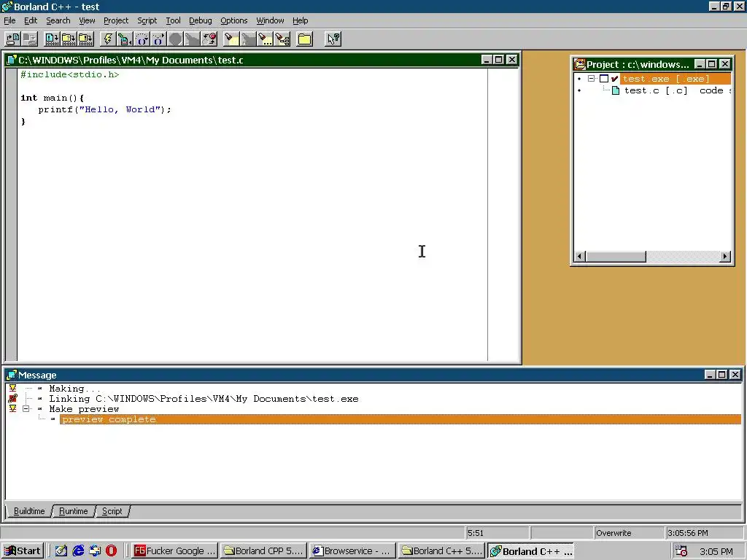
Task: Open the File menu
Action: click(x=9, y=20)
